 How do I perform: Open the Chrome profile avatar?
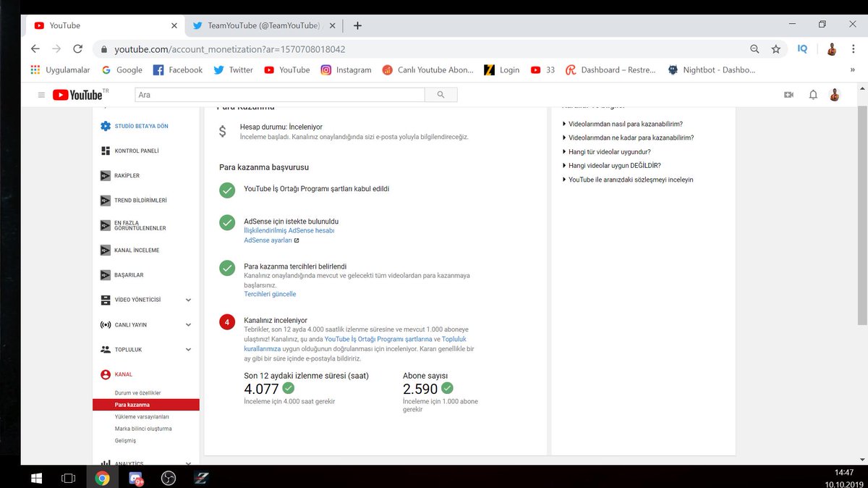(x=833, y=49)
